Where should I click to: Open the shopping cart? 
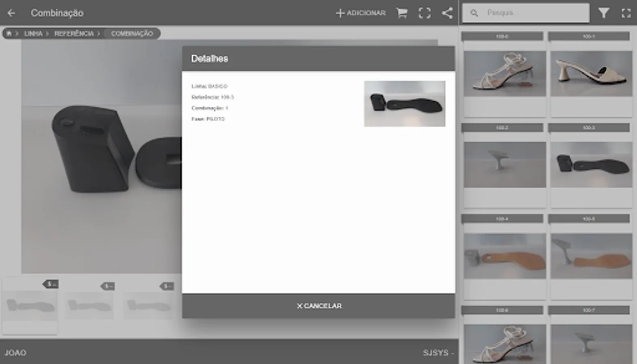tap(402, 13)
